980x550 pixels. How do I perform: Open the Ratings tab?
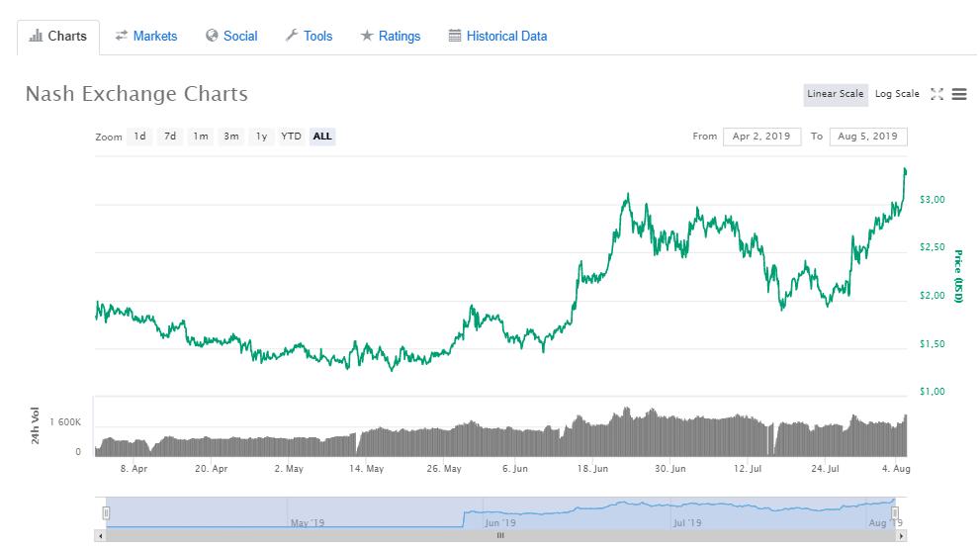pyautogui.click(x=391, y=37)
